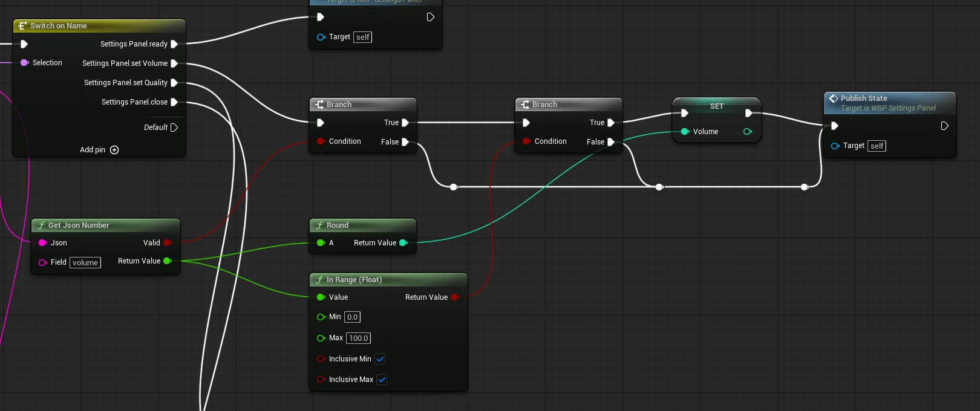Viewport: 980px width, 411px height.
Task: Click the Settings Panel.close output pin
Action: [x=174, y=102]
